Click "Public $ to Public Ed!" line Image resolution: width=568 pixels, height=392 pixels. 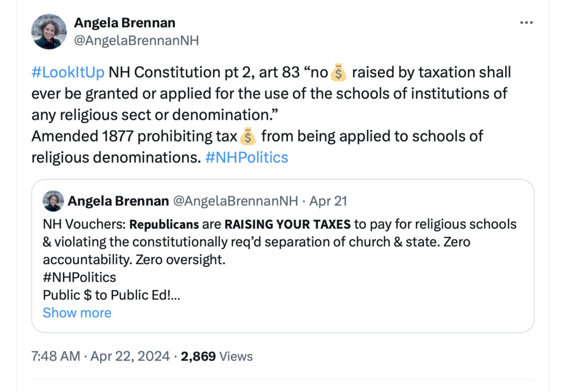pos(111,295)
